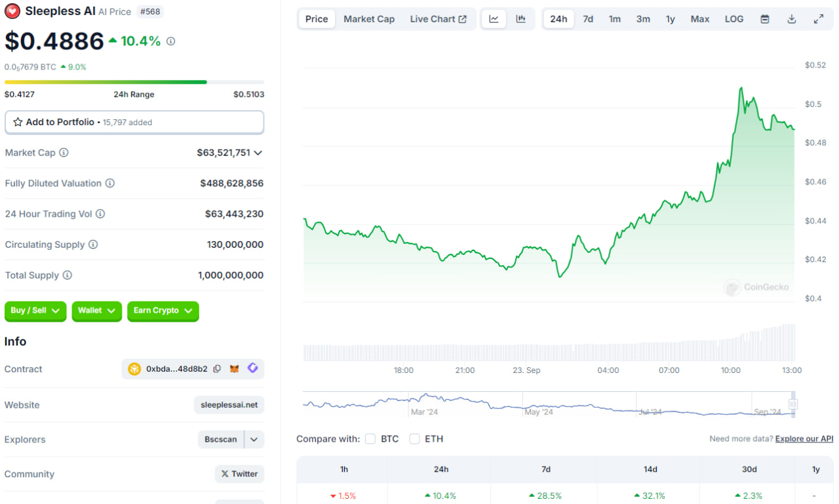Select the Market Cap chart tab
Image resolution: width=839 pixels, height=504 pixels.
369,19
